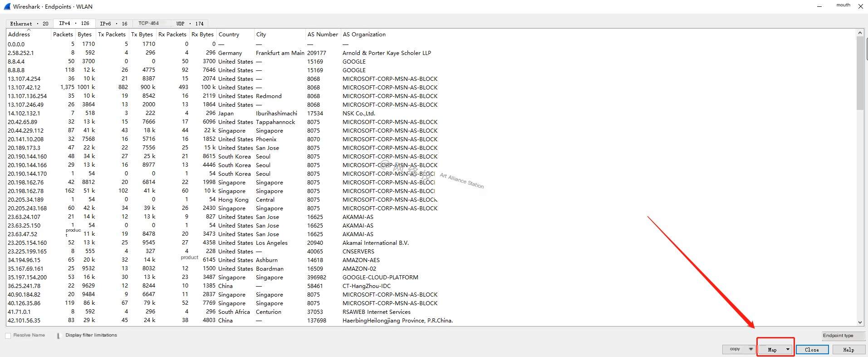Viewport: 868px width, 357px height.
Task: Sort by the Bytes column header
Action: (85, 35)
